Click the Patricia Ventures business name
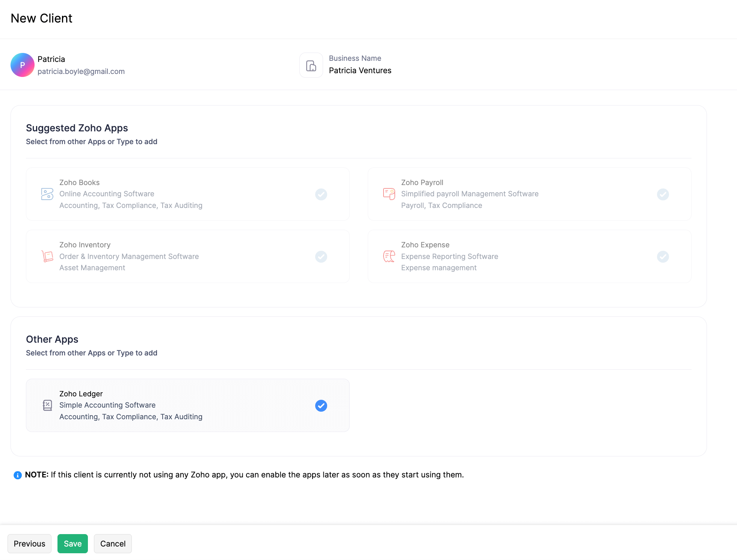This screenshot has width=737, height=560. click(x=360, y=71)
